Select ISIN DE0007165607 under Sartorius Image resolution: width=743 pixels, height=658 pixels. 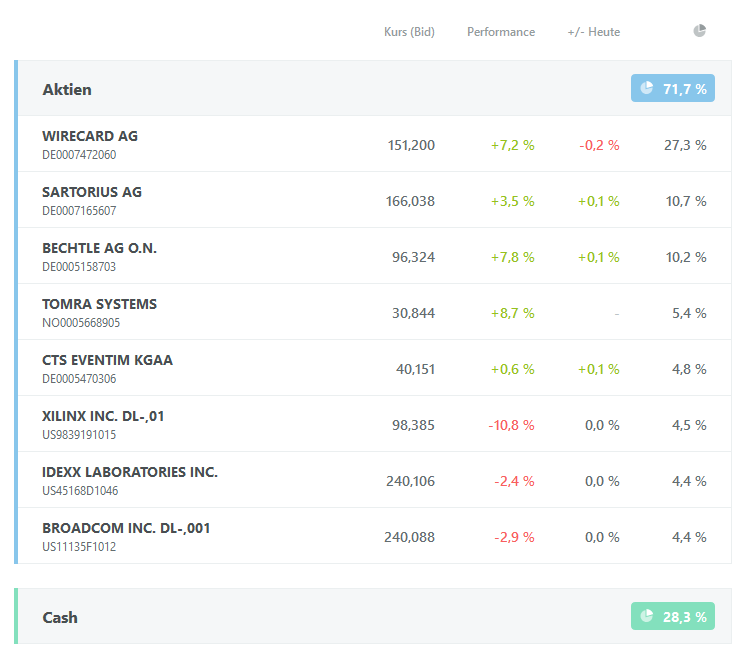click(79, 211)
